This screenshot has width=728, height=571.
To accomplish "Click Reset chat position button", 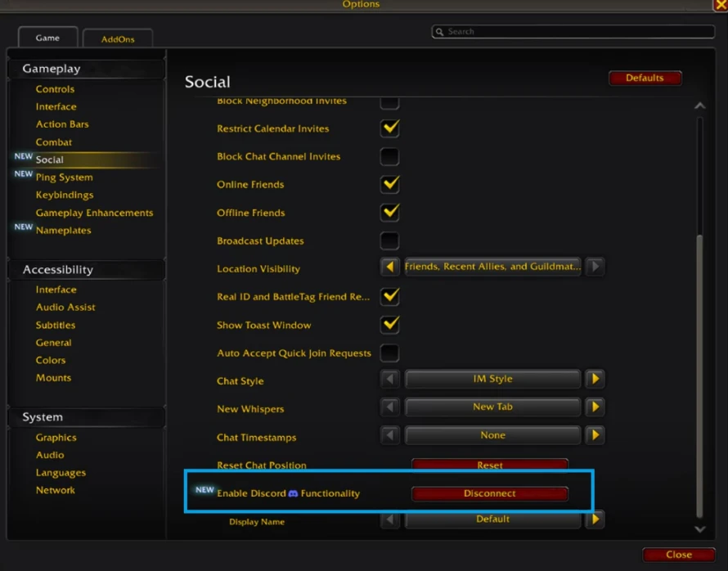I will point(490,465).
